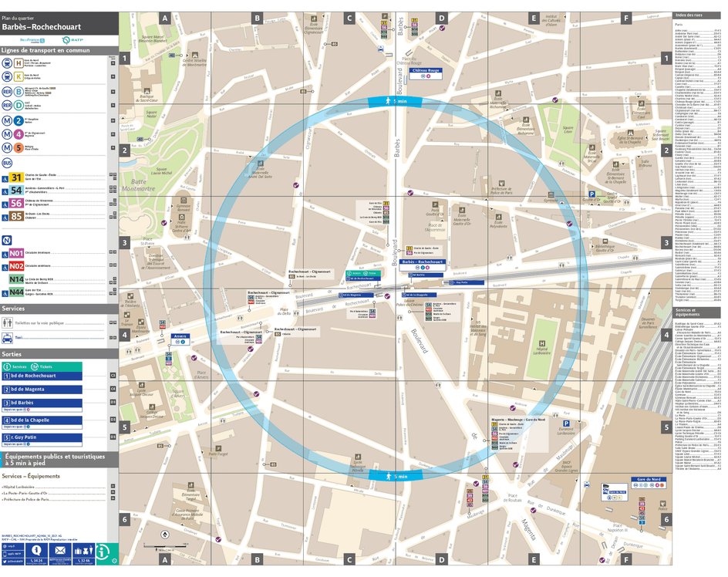
Task: Click the pink bus line 56 badge
Action: click(x=15, y=203)
